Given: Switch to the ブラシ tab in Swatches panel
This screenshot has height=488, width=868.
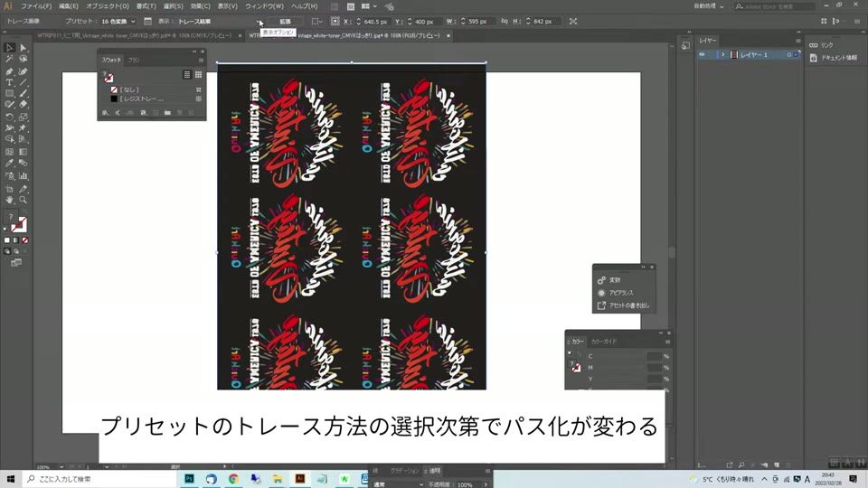Looking at the screenshot, I should [x=134, y=60].
